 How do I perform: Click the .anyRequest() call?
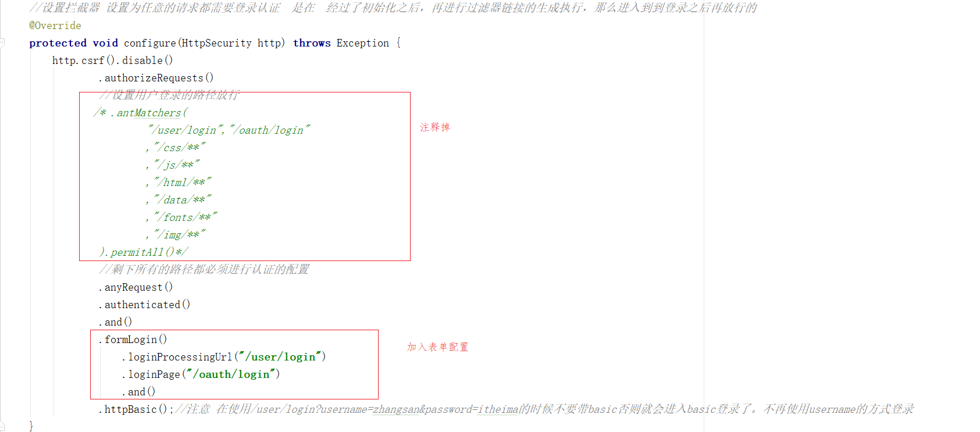(x=136, y=287)
